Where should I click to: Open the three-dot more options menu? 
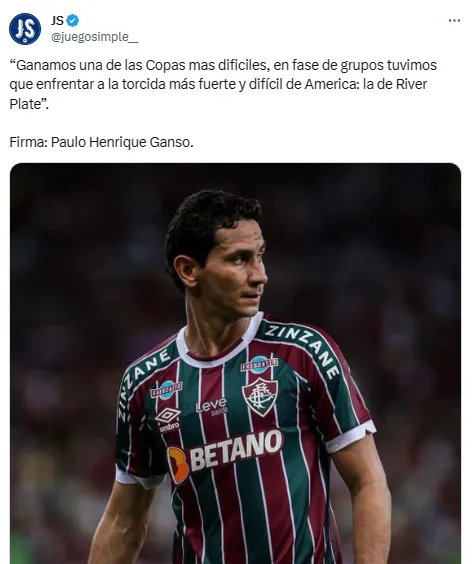click(454, 21)
